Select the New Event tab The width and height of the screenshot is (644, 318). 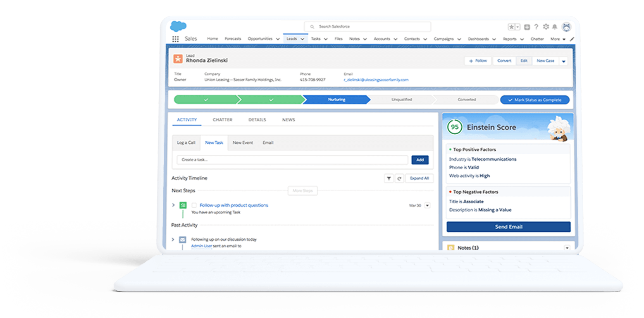tap(243, 142)
